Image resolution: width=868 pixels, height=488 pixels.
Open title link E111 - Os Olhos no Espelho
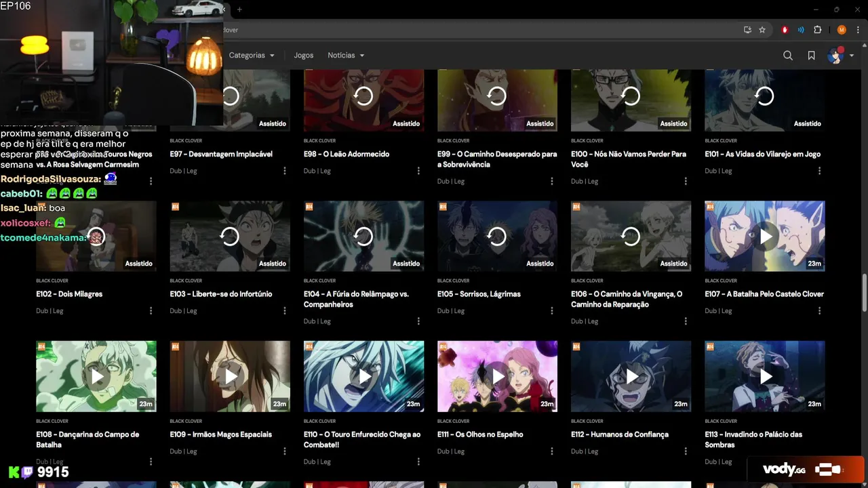tap(480, 434)
